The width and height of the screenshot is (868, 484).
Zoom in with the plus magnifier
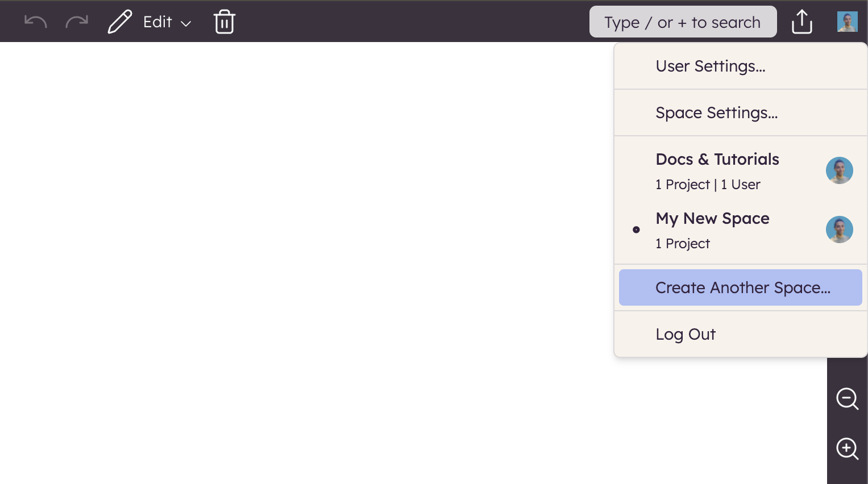pyautogui.click(x=847, y=449)
